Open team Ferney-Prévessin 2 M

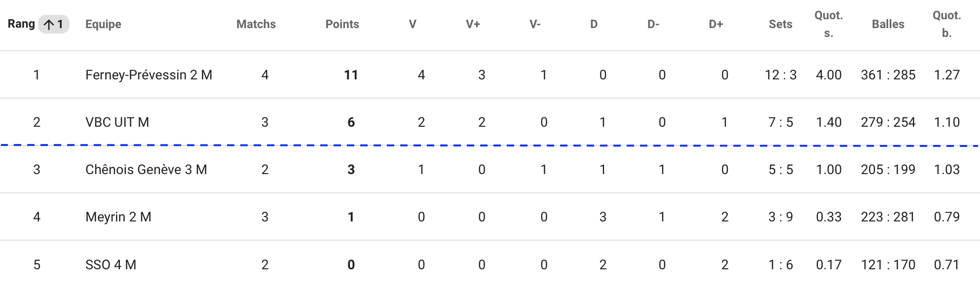click(x=149, y=75)
